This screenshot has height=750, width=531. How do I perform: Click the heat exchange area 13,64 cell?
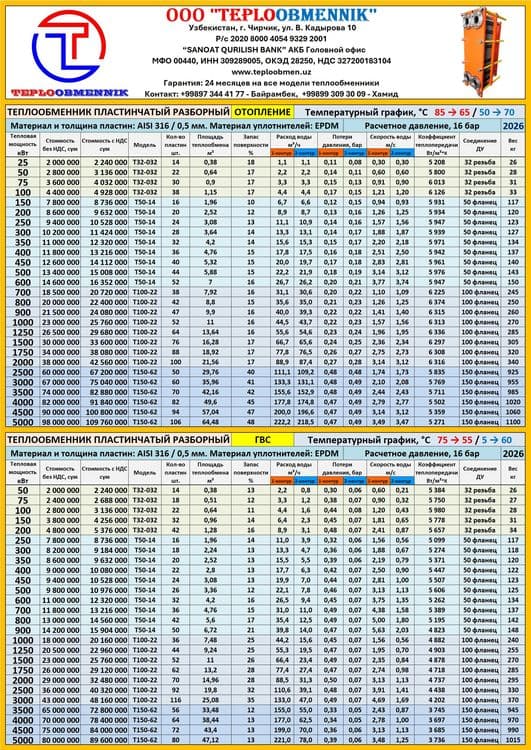(210, 332)
